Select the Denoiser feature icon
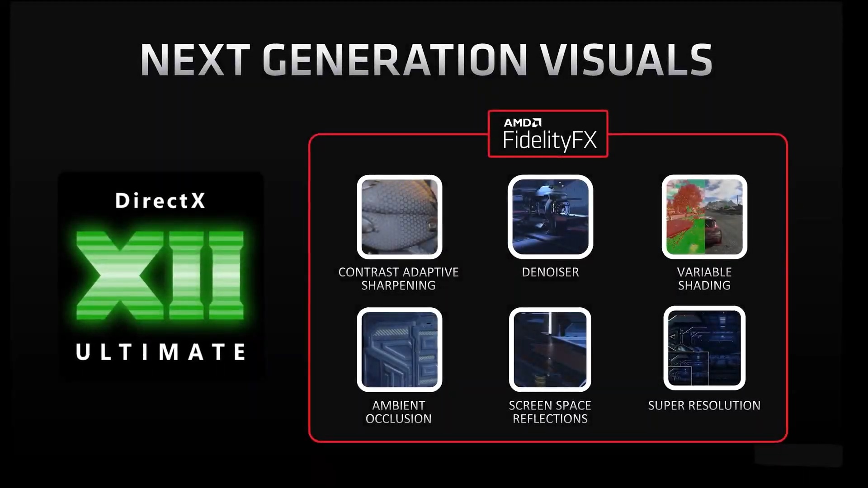Screen dimensions: 868x488 (x=550, y=216)
